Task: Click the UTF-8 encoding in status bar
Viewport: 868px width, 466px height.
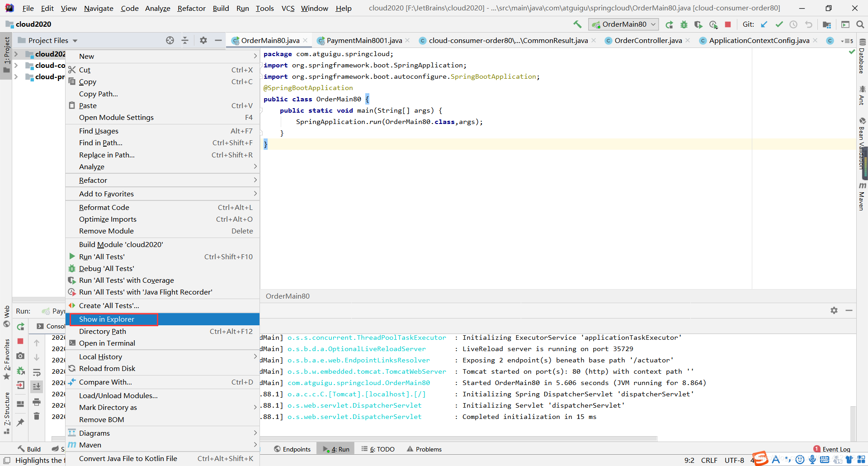Action: coord(734,460)
